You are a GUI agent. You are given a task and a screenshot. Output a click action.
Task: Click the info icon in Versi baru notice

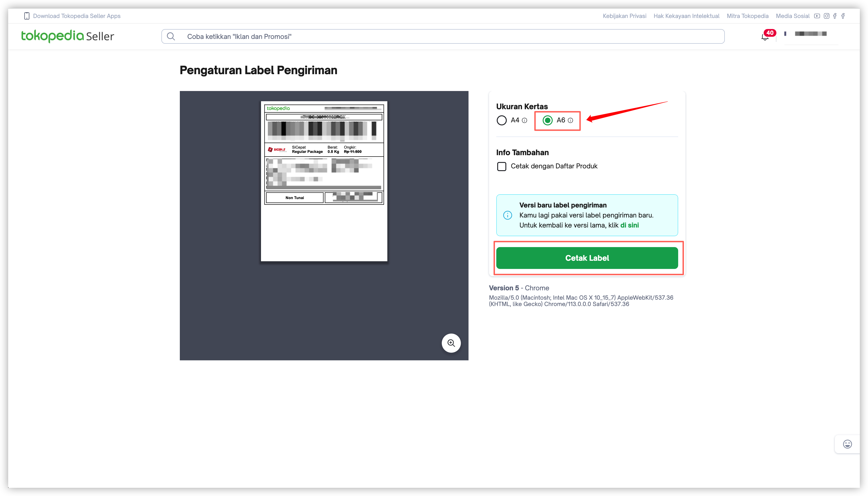click(507, 215)
